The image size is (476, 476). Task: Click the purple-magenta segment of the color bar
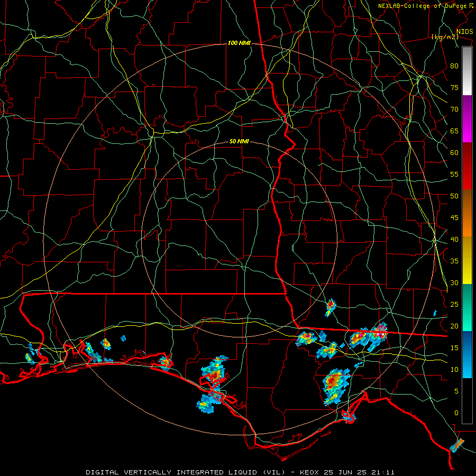coord(467,119)
